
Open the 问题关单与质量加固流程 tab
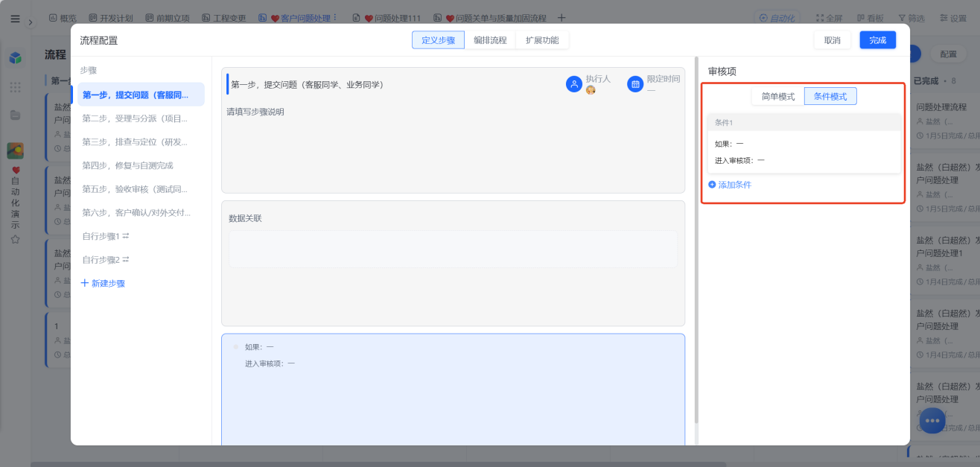tap(490, 18)
